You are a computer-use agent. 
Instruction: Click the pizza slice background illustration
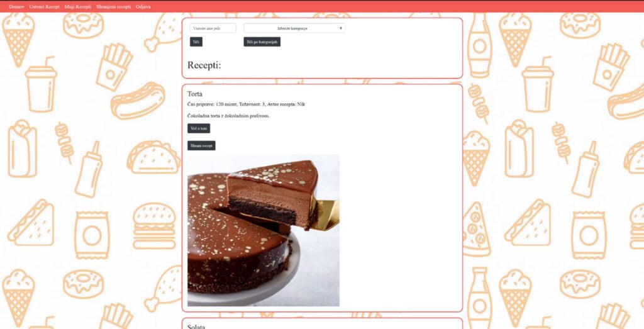[x=477, y=229]
